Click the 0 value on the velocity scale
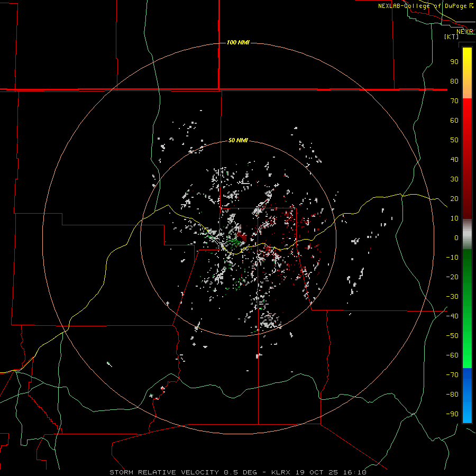 tap(456, 237)
